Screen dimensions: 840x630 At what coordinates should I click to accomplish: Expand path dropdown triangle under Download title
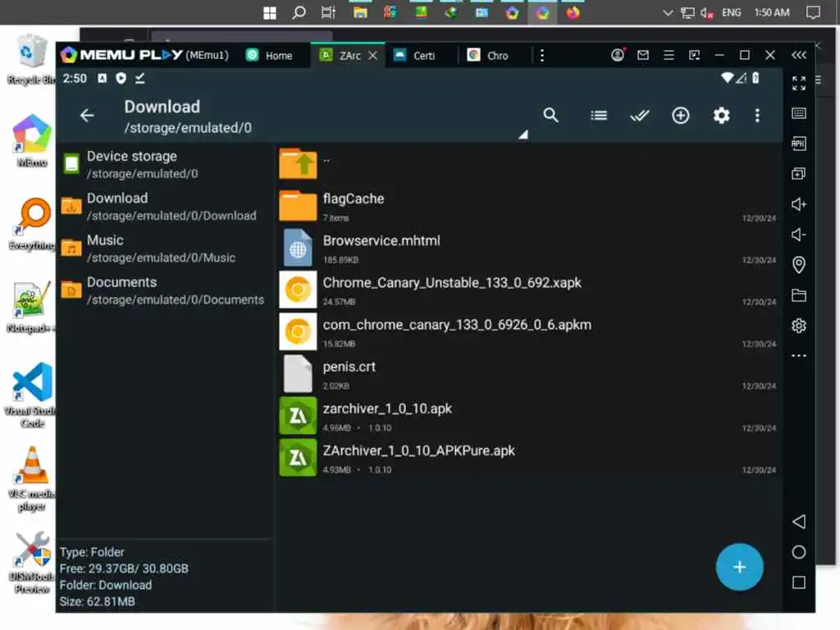pos(523,135)
